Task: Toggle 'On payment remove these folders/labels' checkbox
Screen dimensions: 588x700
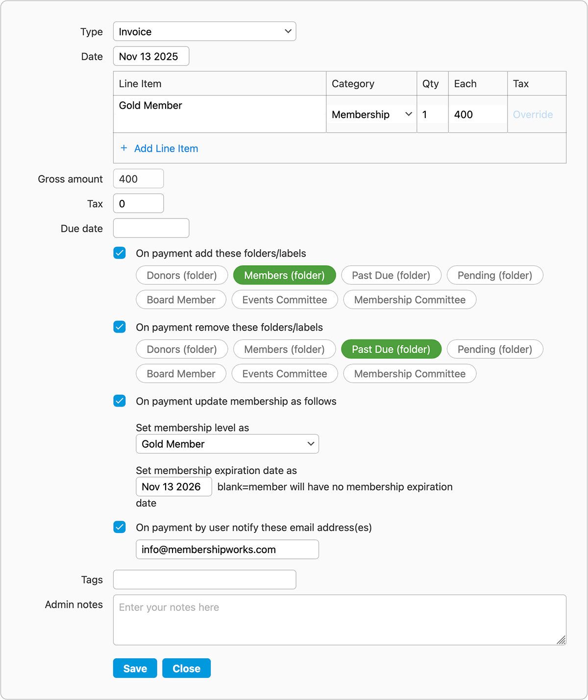Action: (x=120, y=327)
